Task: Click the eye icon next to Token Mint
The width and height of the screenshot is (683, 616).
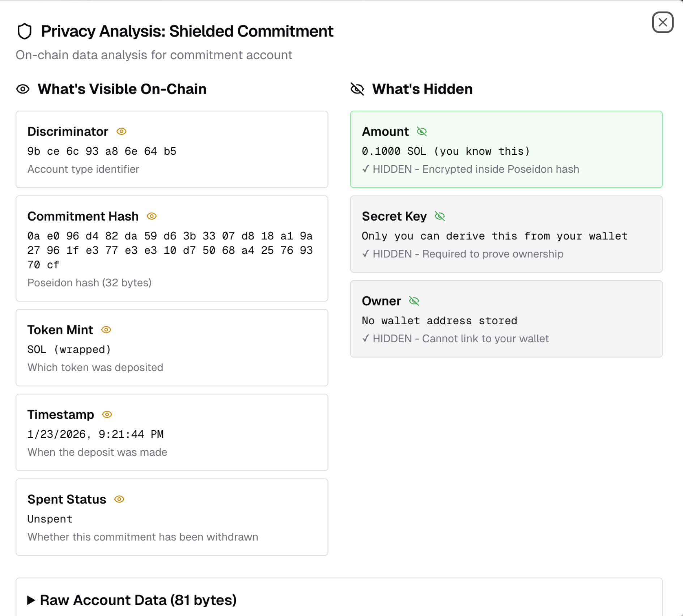Action: coord(106,330)
